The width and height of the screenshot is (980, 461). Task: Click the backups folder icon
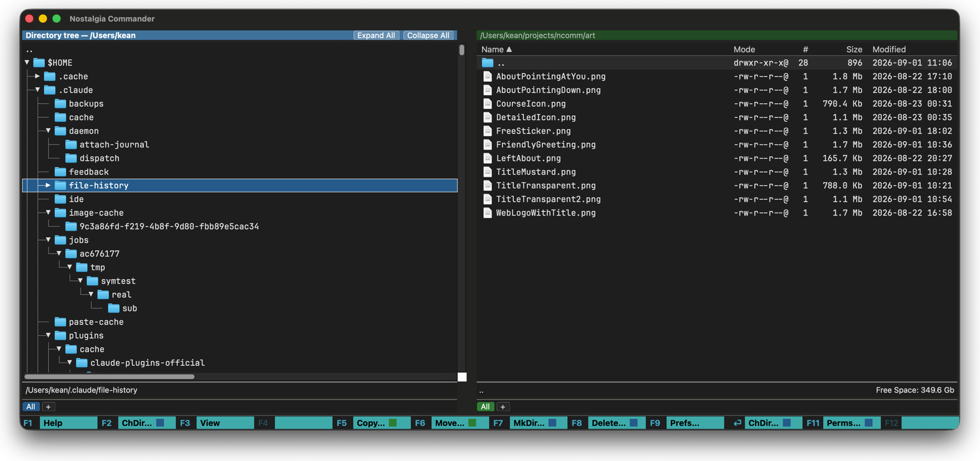click(60, 104)
